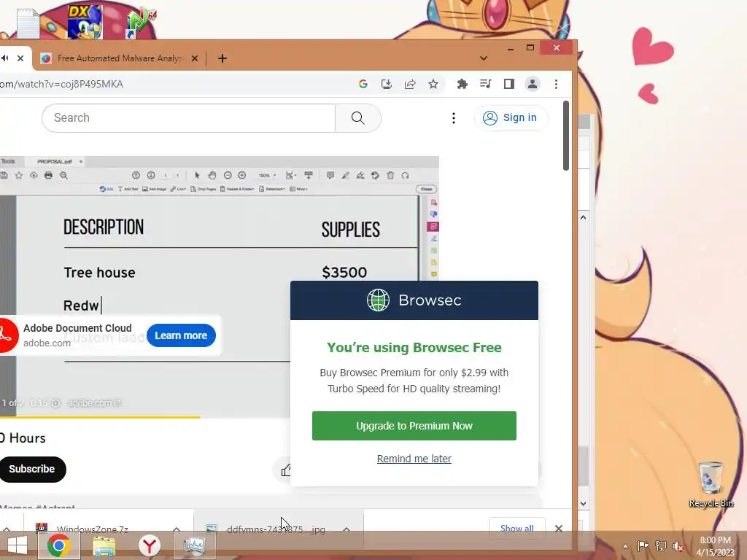Click the muted volume tray icon
This screenshot has height=560, width=747.
(x=678, y=546)
